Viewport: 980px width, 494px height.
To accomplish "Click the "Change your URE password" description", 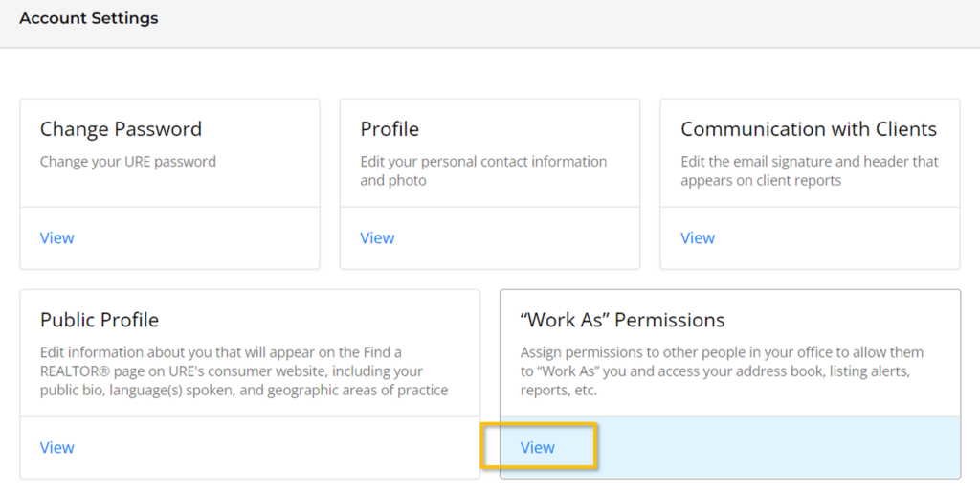I will pyautogui.click(x=127, y=161).
